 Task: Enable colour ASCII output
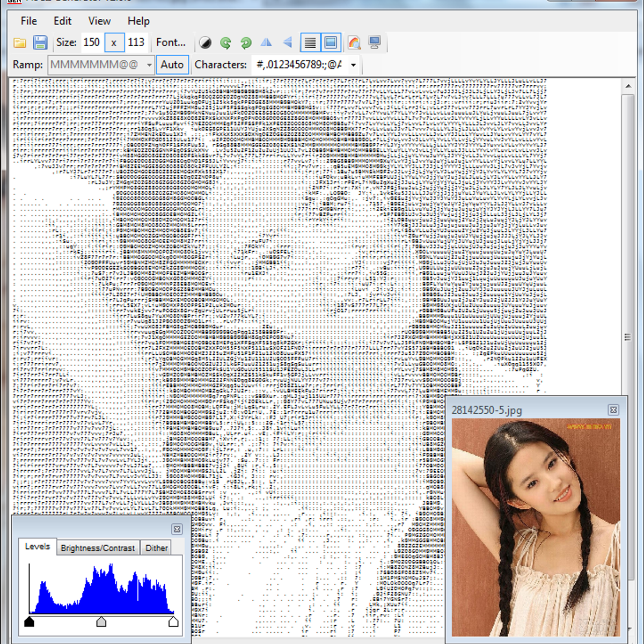click(354, 42)
